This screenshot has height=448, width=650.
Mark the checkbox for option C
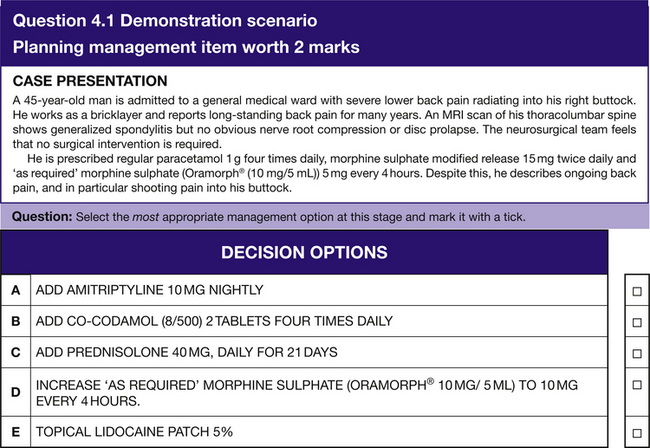tap(636, 353)
